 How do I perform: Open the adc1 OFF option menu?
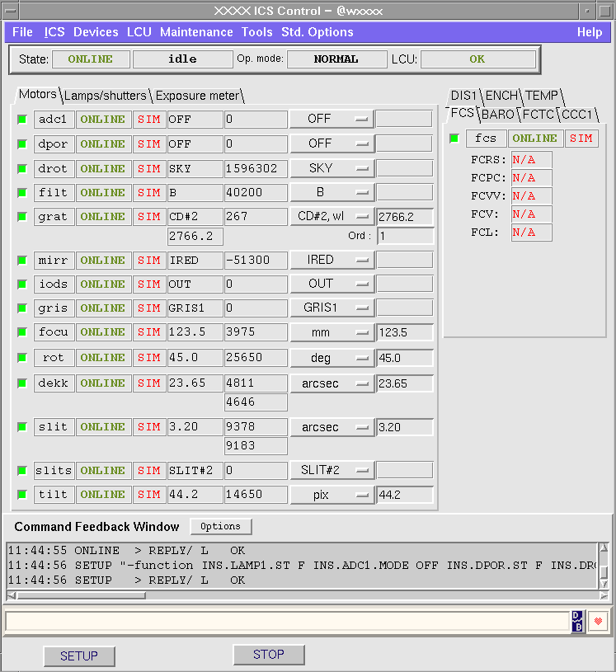click(332, 119)
